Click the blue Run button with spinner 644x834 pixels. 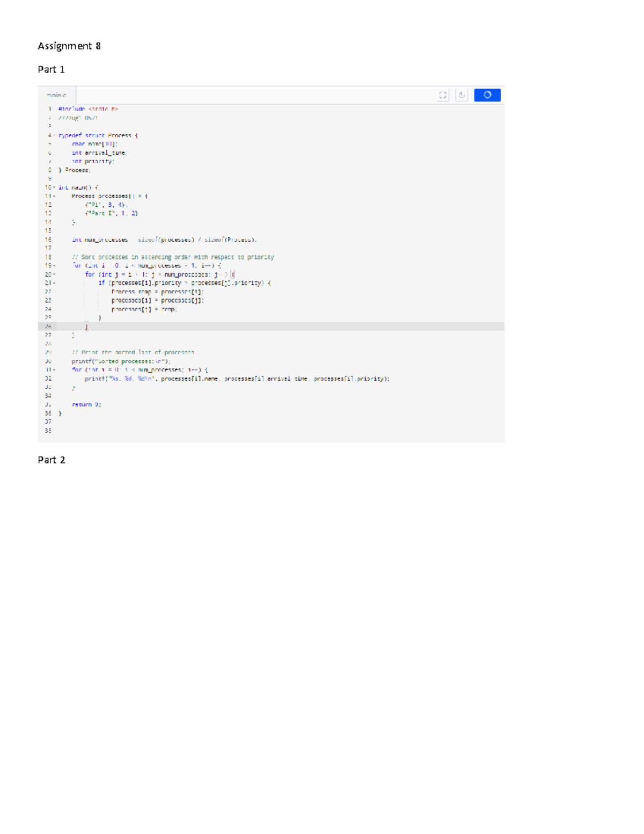click(487, 95)
